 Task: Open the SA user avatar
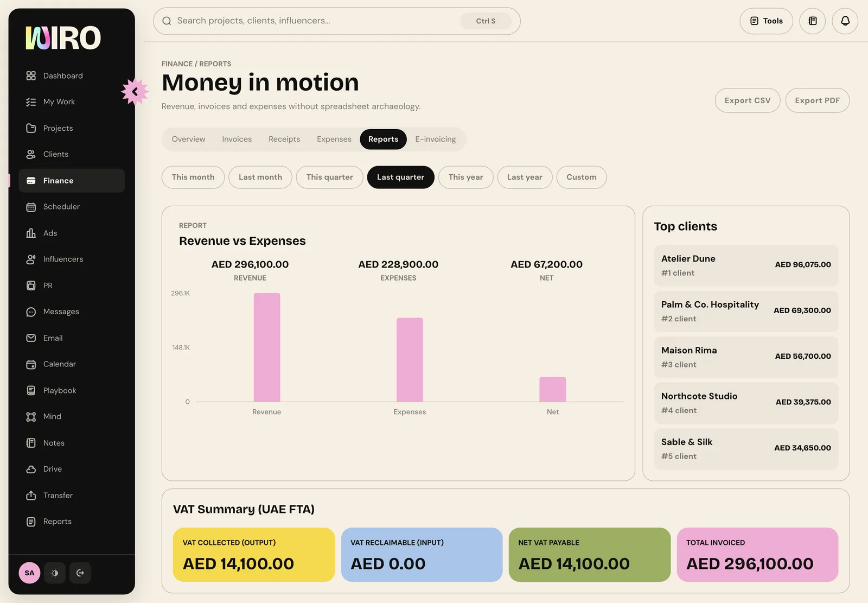[x=29, y=573]
